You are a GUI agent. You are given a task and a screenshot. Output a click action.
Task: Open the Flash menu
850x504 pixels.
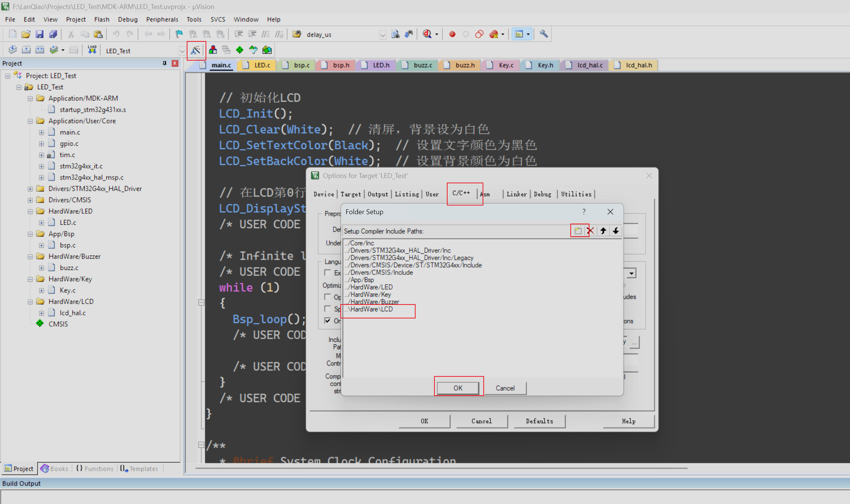[102, 19]
